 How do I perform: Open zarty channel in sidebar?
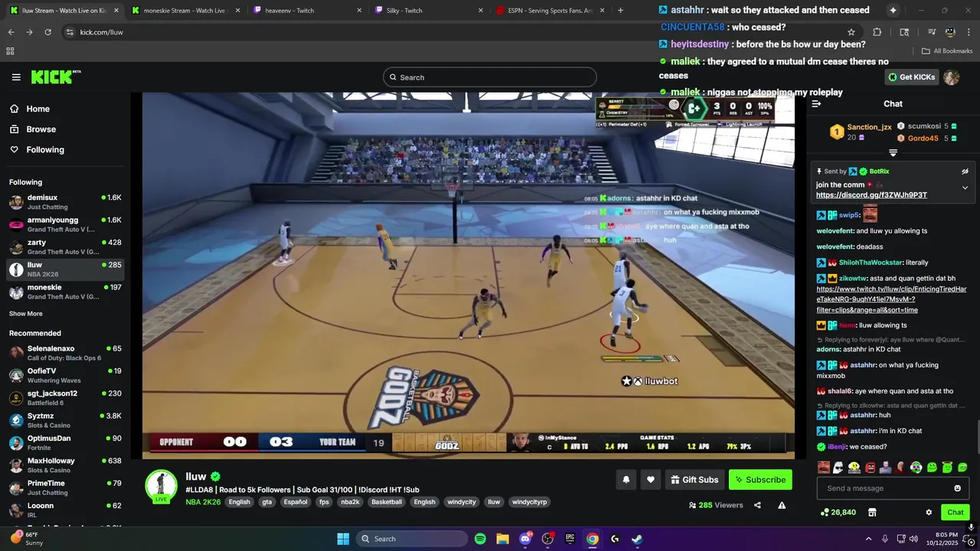tap(65, 246)
